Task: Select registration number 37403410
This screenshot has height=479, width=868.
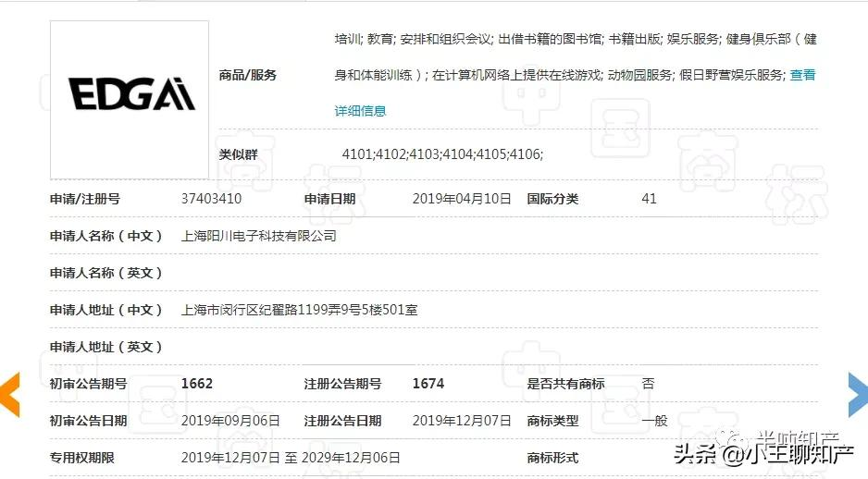Action: pyautogui.click(x=212, y=199)
